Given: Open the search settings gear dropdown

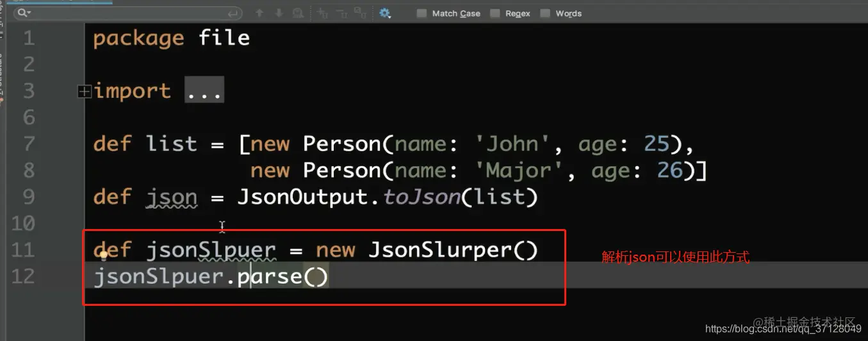Looking at the screenshot, I should click(x=385, y=13).
